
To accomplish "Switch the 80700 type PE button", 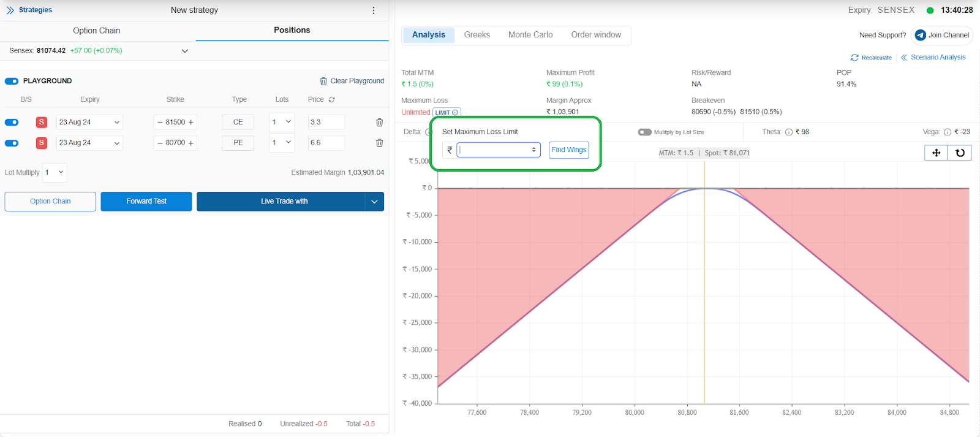I will coord(238,143).
